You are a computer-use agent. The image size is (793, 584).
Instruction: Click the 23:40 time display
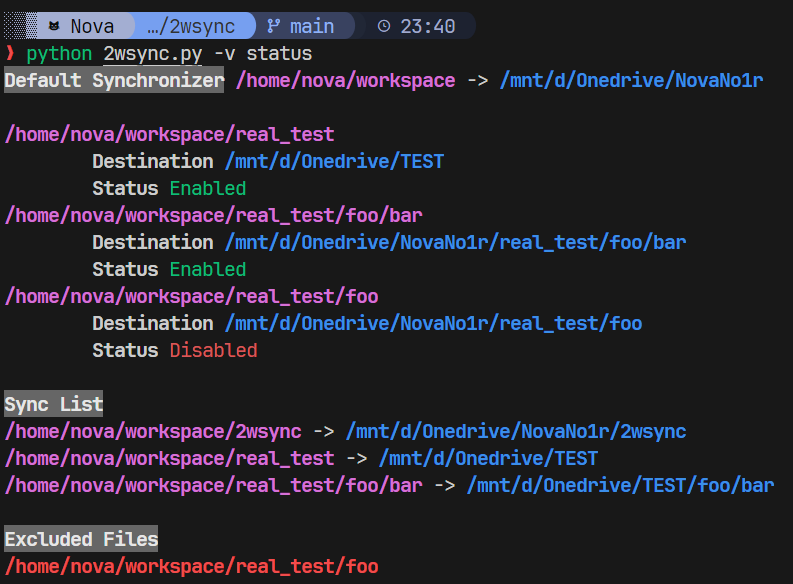(x=428, y=26)
